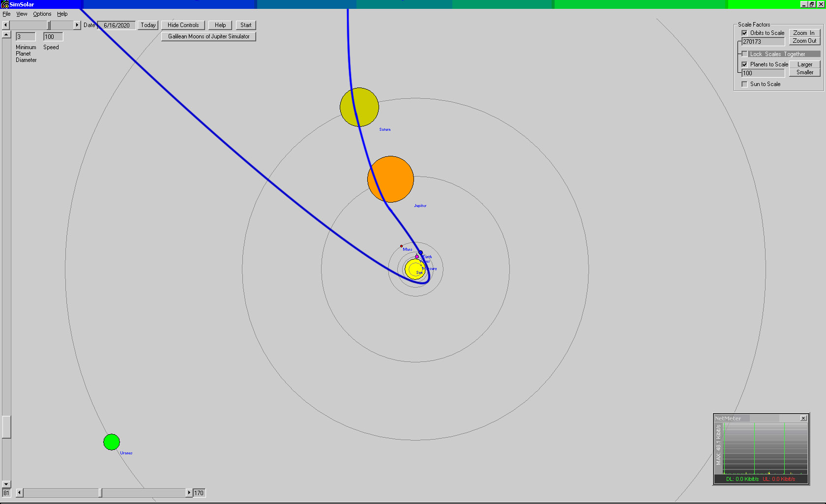Click the vertical scrollbar up arrow
This screenshot has height=504, width=826.
tap(6, 34)
